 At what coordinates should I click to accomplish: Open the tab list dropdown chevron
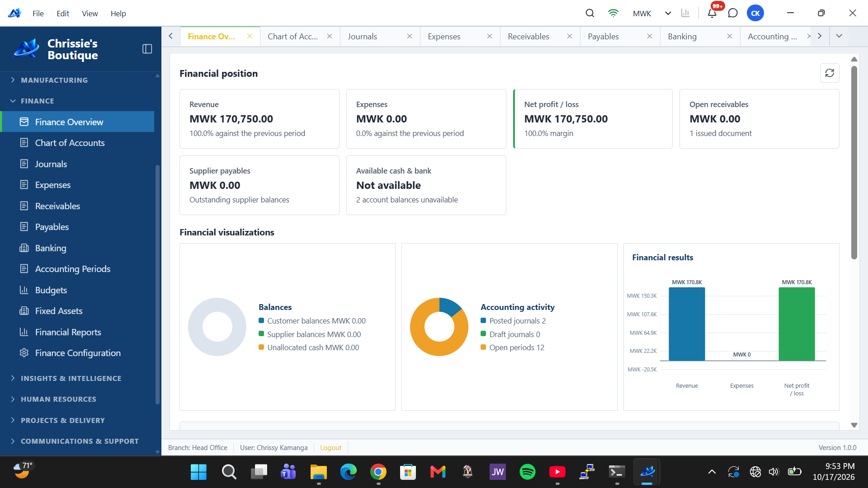pos(839,36)
